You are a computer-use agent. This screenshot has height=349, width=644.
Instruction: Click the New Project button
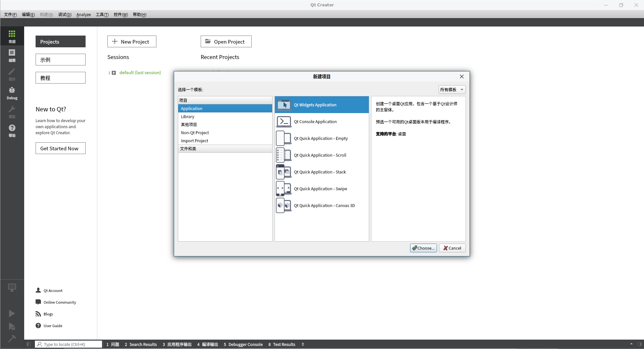132,42
